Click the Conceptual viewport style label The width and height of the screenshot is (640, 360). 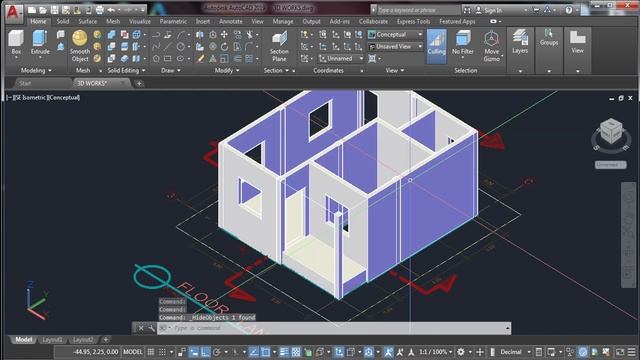pyautogui.click(x=63, y=98)
